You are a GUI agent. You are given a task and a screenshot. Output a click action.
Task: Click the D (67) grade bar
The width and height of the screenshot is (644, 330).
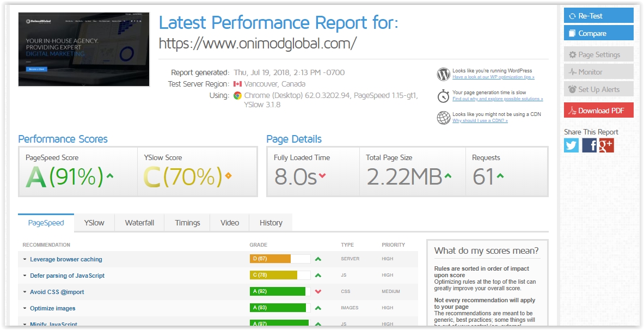(280, 259)
